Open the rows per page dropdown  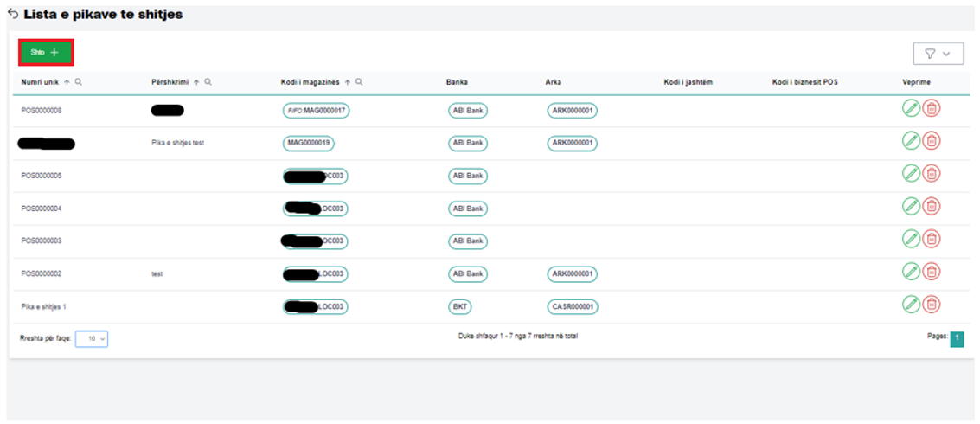coord(92,339)
